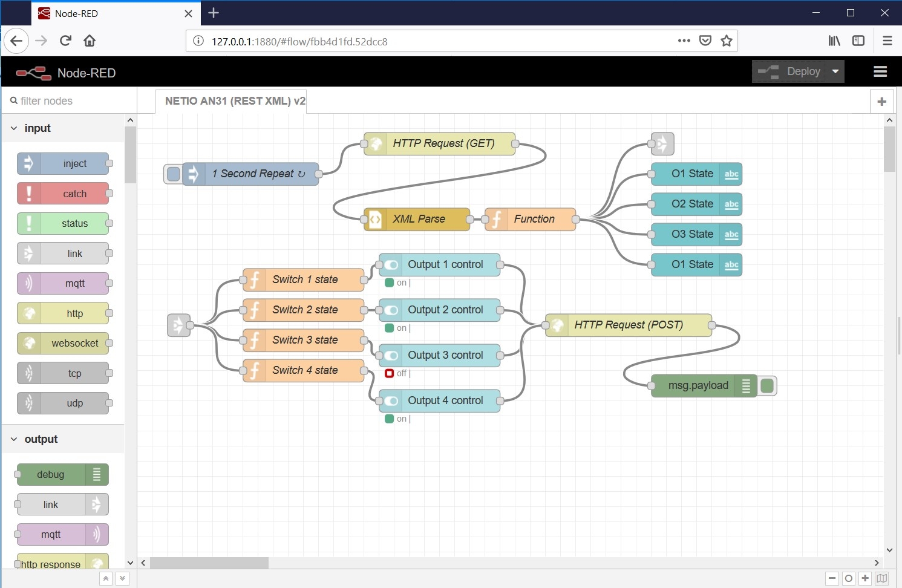Click the HTTP Request (POST) node globe icon
The height and width of the screenshot is (588, 902).
pyautogui.click(x=557, y=325)
